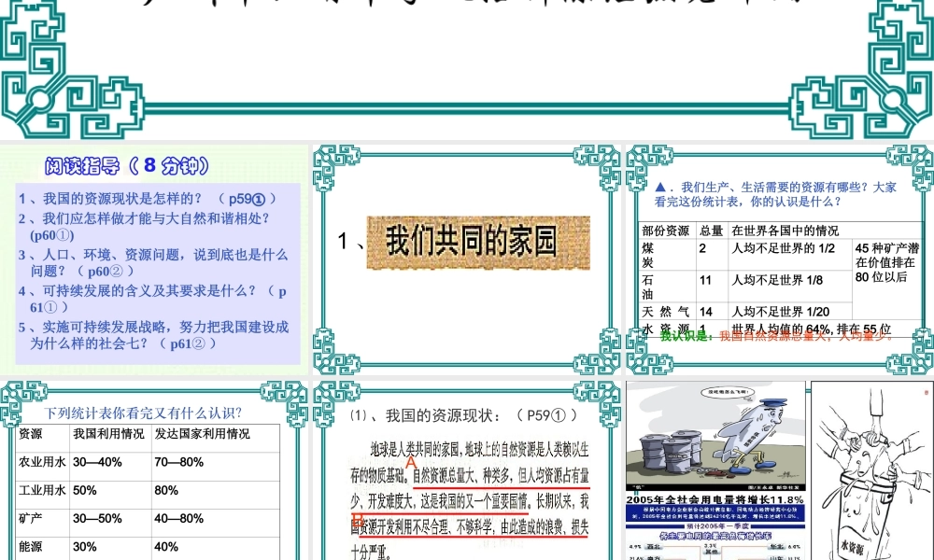
Task: Click the 45种矿产潜在价值排在80位以后 cell
Action: click(x=887, y=262)
